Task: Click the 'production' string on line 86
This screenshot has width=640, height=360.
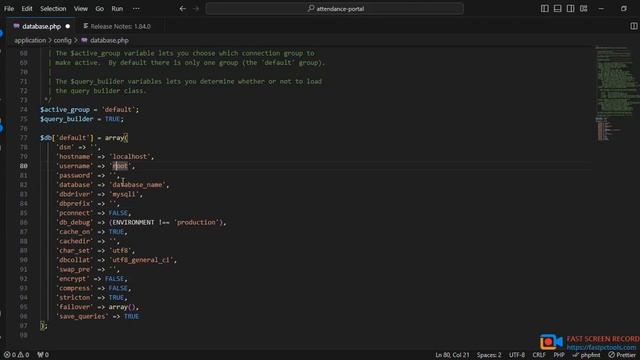Action: [x=196, y=222]
